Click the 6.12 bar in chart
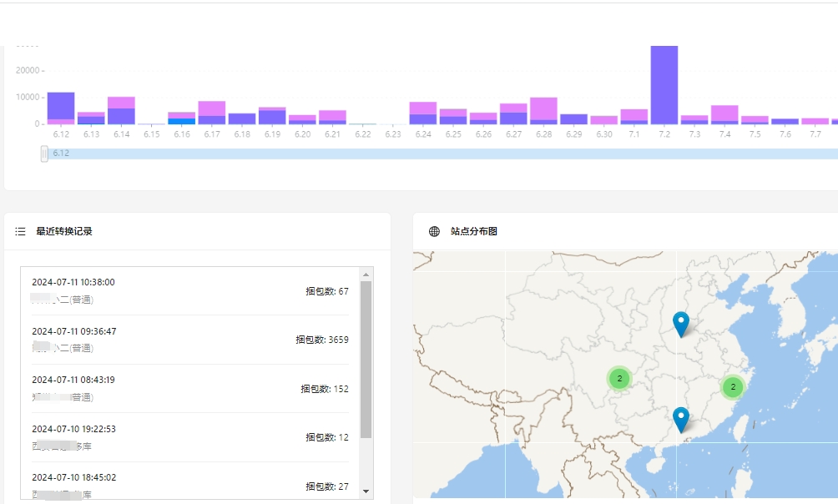This screenshot has height=504, width=838. (61, 108)
